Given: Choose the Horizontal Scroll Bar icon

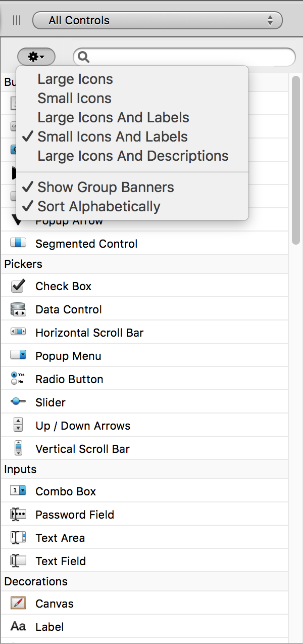Looking at the screenshot, I should [18, 332].
